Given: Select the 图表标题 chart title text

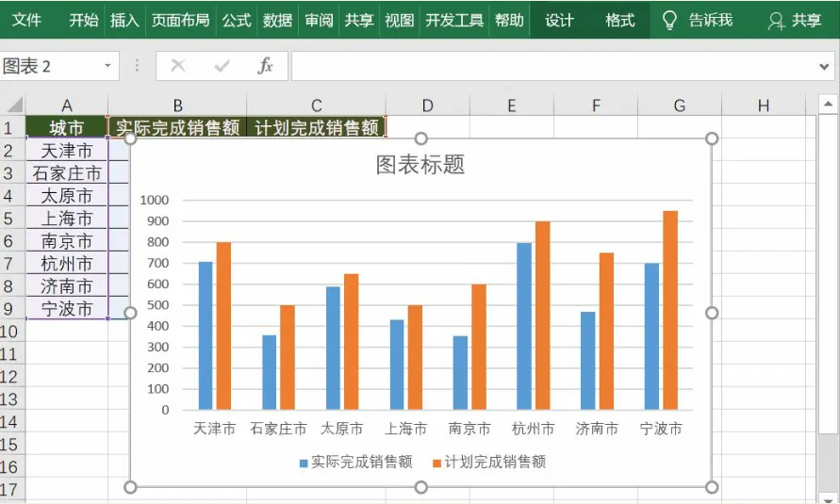Looking at the screenshot, I should click(420, 165).
